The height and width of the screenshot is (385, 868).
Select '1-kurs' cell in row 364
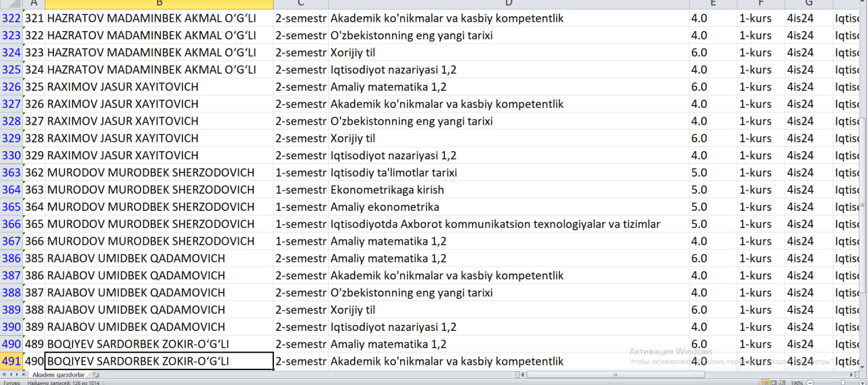pos(761,190)
